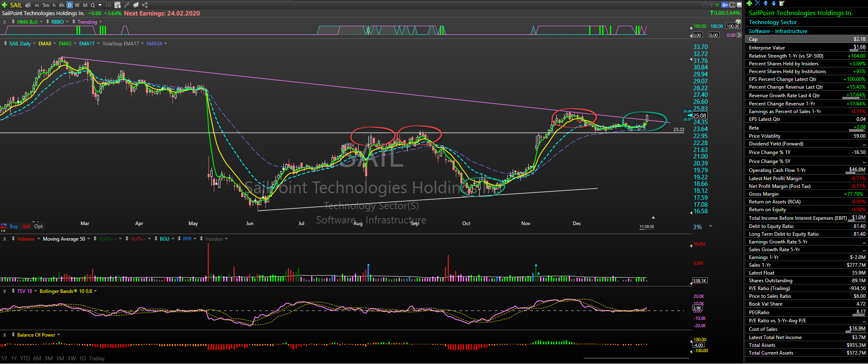The image size is (868, 364).
Task: Open the chart templates folder icon
Action: 136,5
